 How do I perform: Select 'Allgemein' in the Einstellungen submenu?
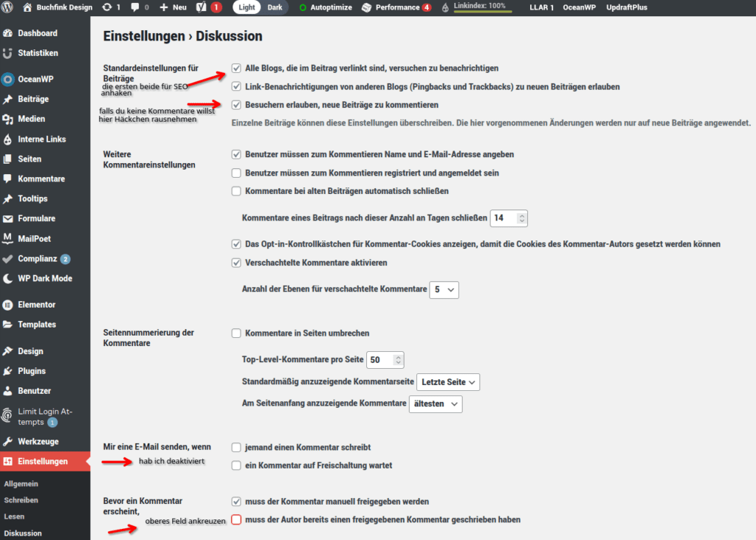click(21, 484)
